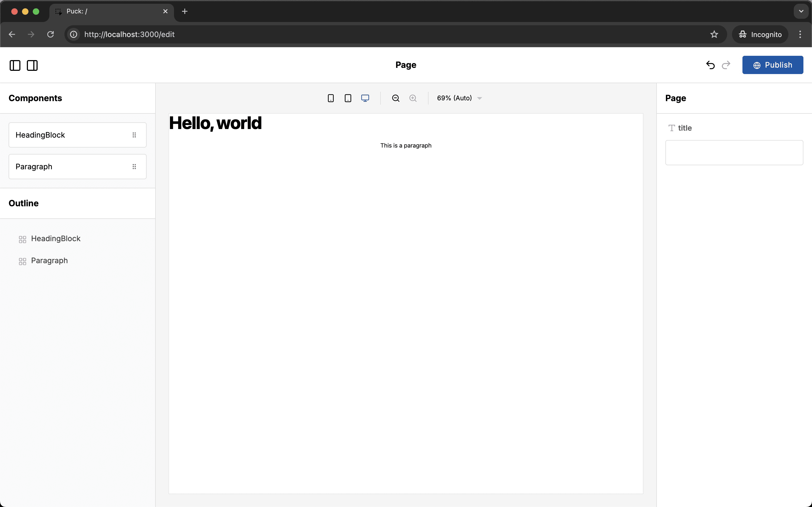812x507 pixels.
Task: Select HeadingBlock in the Outline
Action: click(x=56, y=238)
